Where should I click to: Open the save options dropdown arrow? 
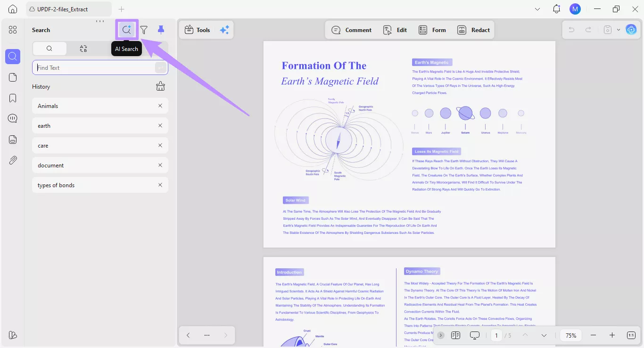point(619,30)
